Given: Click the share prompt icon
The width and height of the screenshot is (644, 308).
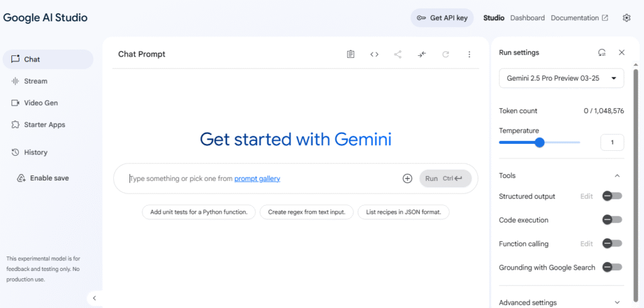Looking at the screenshot, I should coord(397,54).
